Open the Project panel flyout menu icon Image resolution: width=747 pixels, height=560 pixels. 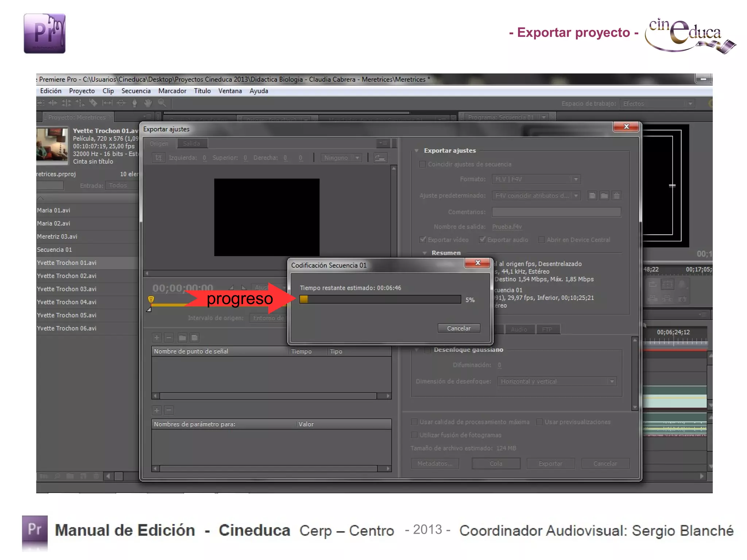coord(147,117)
